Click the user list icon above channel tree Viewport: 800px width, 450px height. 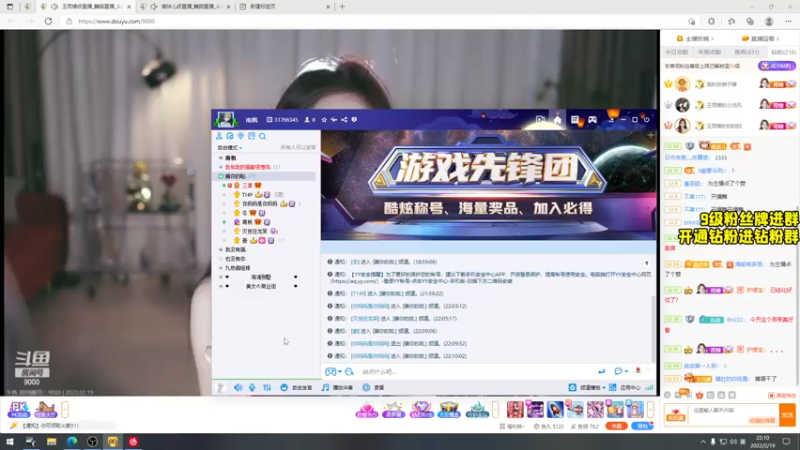point(219,136)
